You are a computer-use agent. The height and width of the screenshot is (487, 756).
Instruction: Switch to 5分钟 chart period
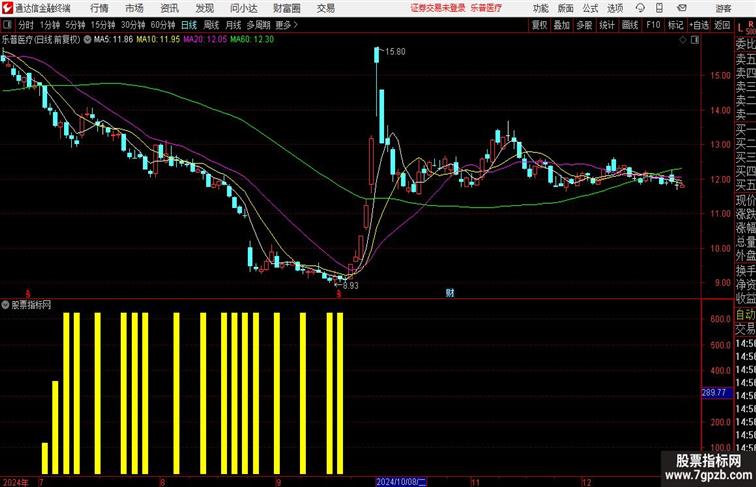(x=75, y=25)
